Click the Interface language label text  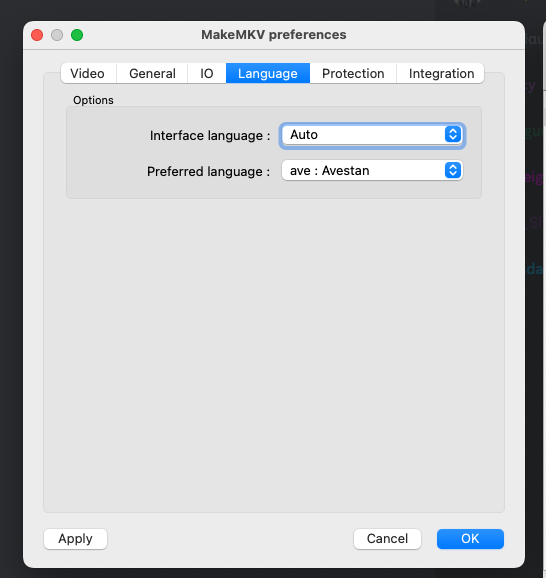pyautogui.click(x=210, y=136)
